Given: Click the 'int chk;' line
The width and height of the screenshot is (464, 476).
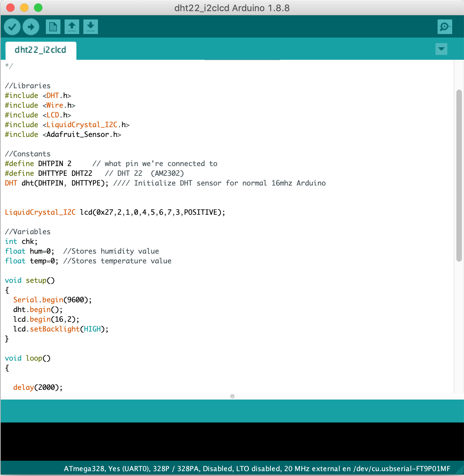Looking at the screenshot, I should 21,241.
